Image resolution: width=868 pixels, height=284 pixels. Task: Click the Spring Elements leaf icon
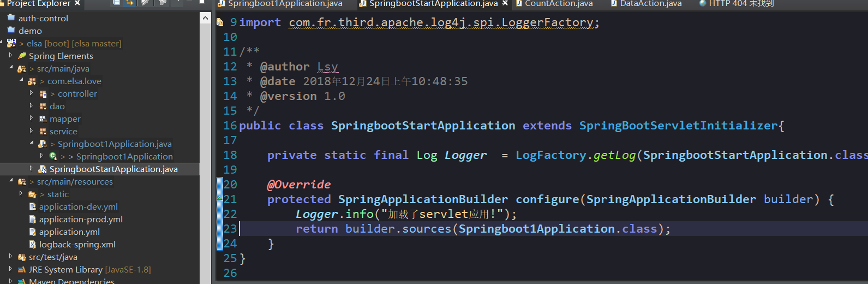pyautogui.click(x=22, y=56)
